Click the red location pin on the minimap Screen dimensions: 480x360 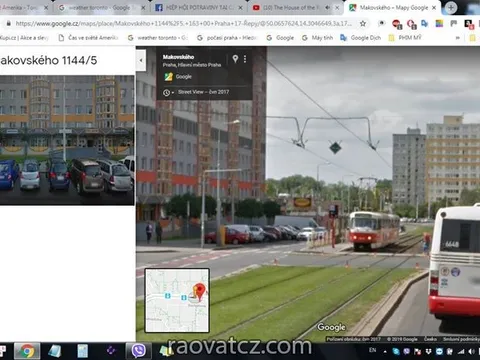pos(200,291)
